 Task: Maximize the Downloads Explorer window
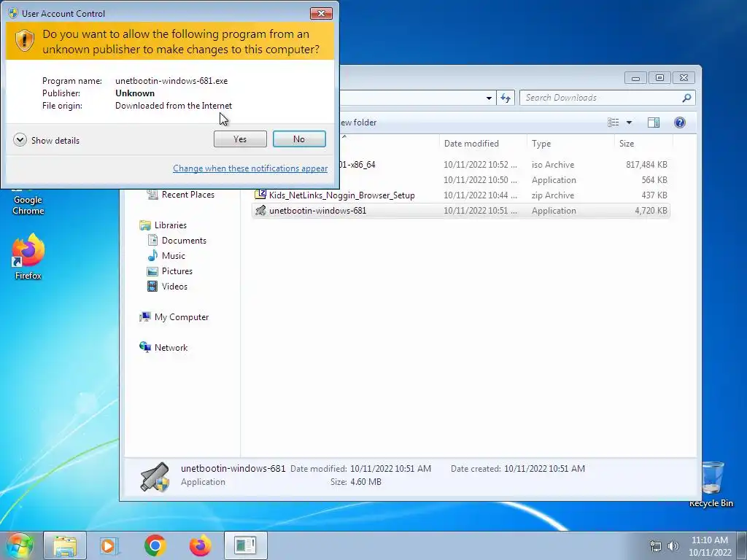(659, 77)
